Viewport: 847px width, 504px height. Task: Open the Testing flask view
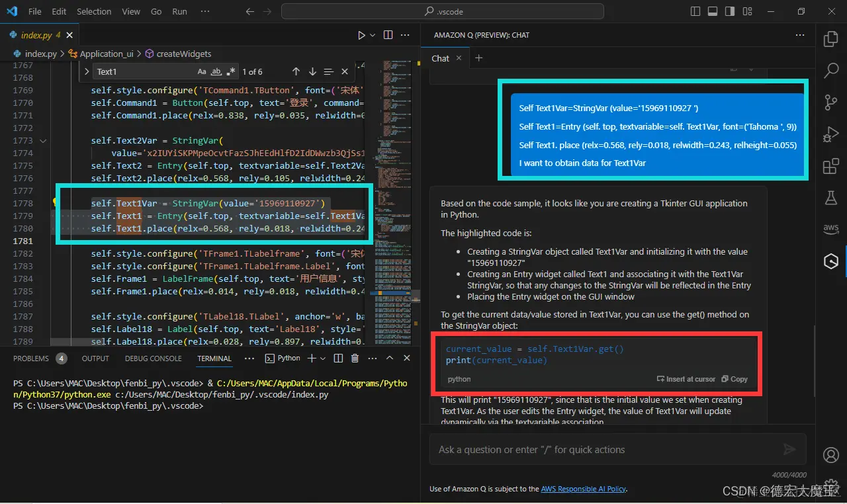pos(831,198)
